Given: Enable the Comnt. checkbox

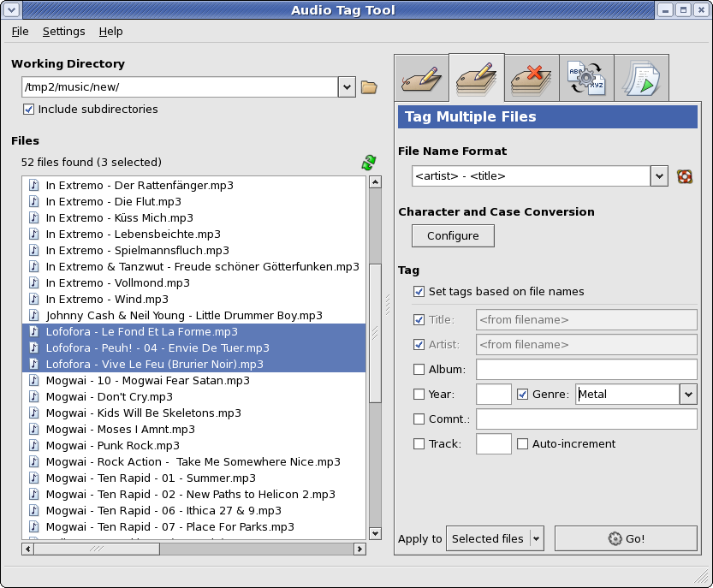Looking at the screenshot, I should click(x=419, y=419).
